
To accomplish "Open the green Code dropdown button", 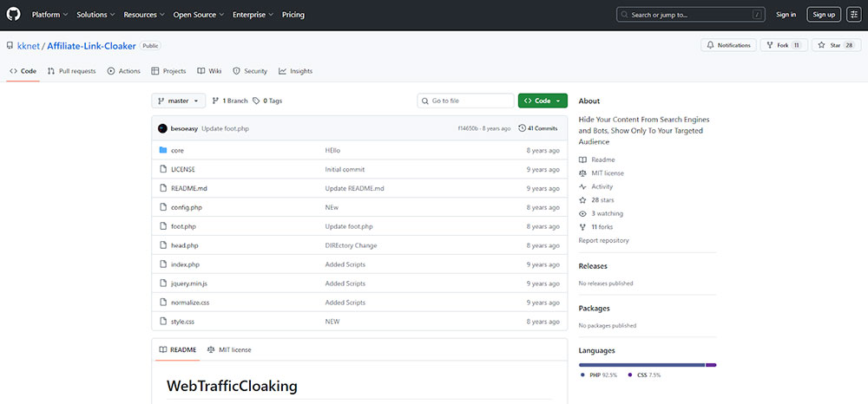I will pos(542,101).
